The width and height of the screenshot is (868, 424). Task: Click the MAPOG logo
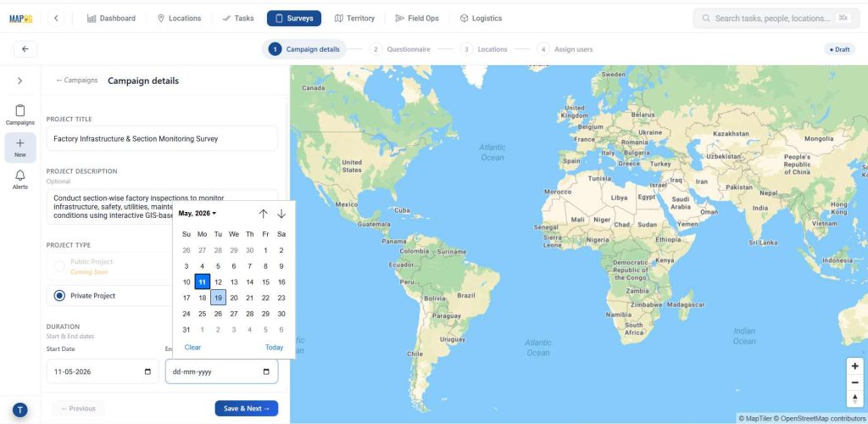pos(21,19)
